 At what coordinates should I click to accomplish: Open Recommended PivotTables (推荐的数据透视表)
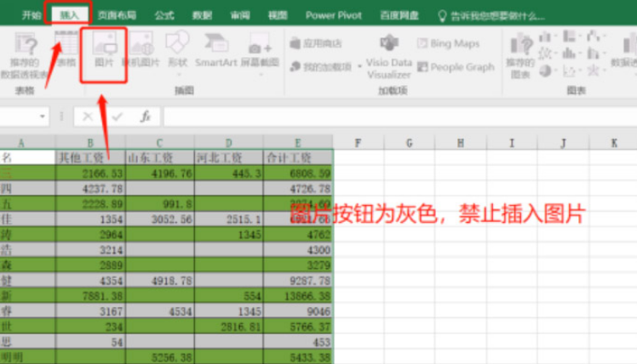(24, 55)
